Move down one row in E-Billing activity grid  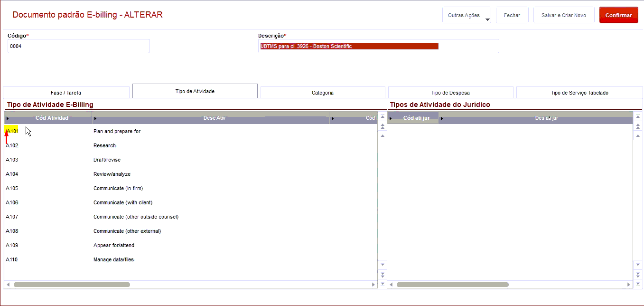pos(383,264)
